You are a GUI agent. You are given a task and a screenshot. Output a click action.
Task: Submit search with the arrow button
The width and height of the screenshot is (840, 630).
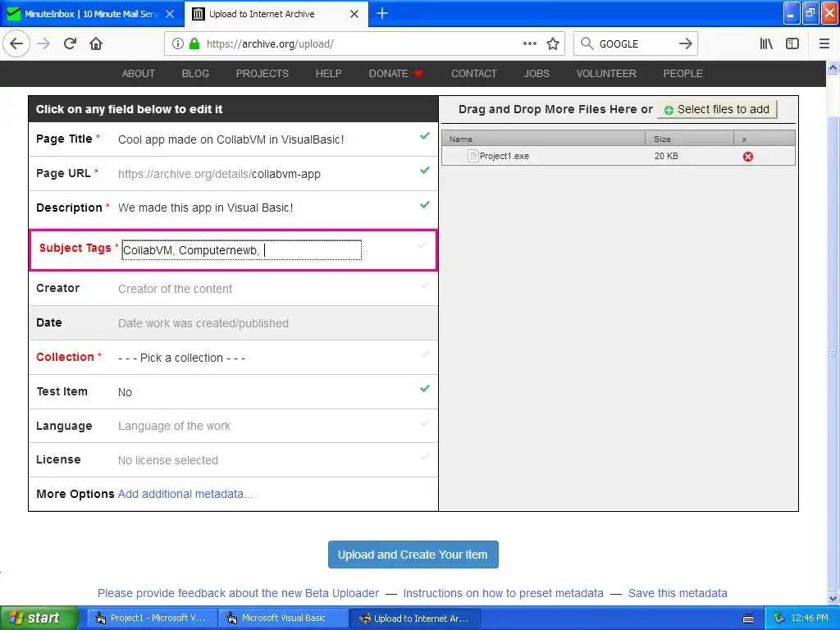(x=685, y=44)
